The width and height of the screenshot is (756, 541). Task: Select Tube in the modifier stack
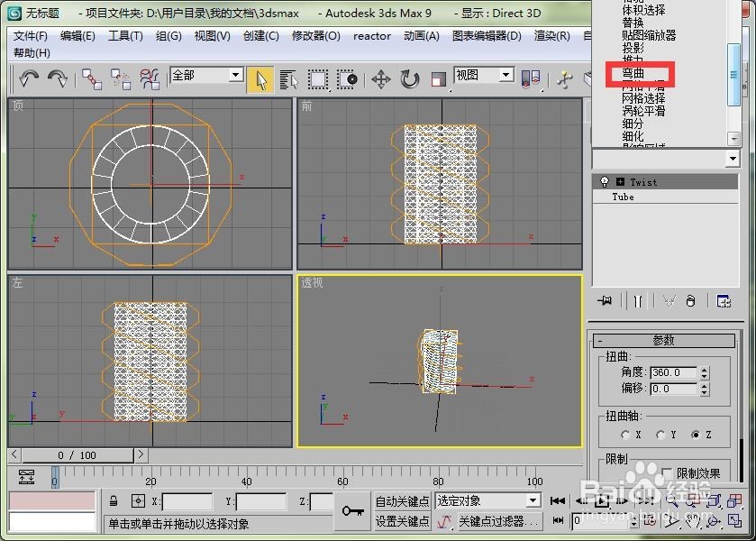click(x=623, y=197)
